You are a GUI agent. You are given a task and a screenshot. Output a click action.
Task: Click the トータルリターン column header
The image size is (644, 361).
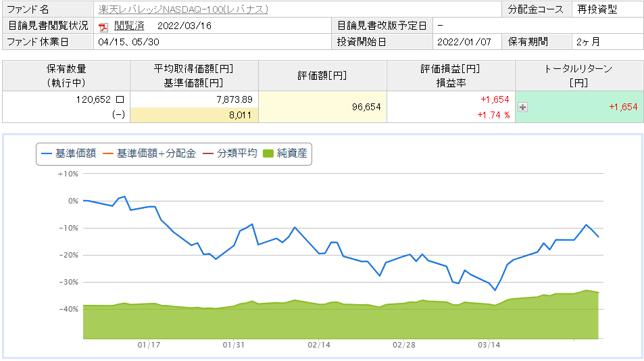(579, 76)
